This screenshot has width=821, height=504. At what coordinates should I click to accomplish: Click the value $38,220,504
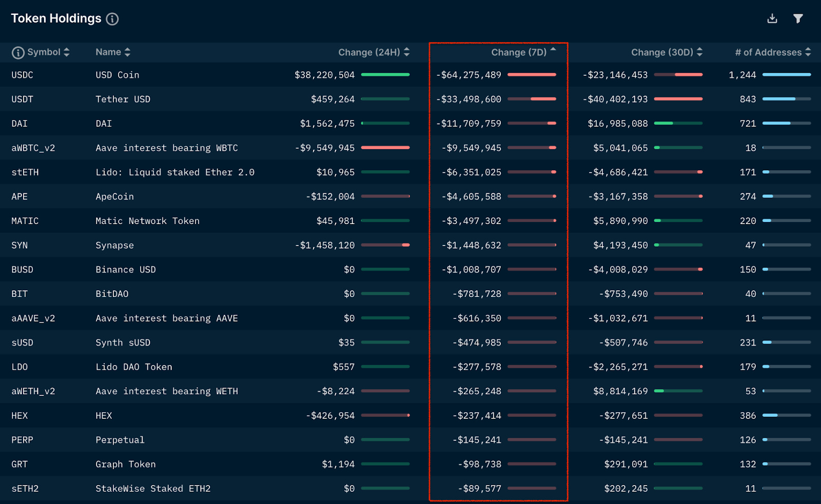(325, 75)
